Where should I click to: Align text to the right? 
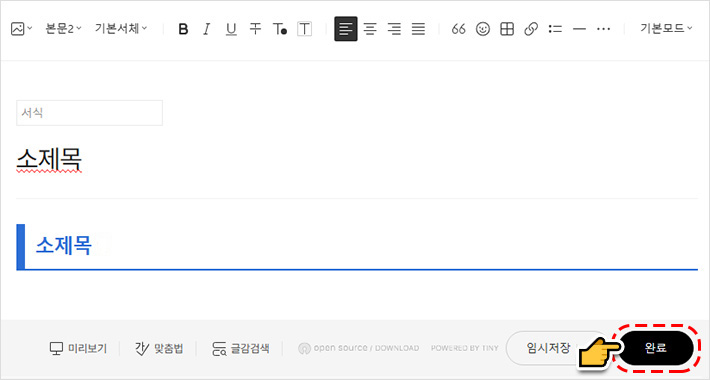coord(394,29)
